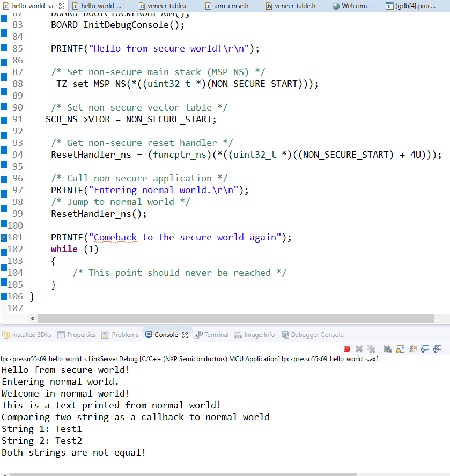
Task: Open the Problems view tab
Action: [120, 335]
